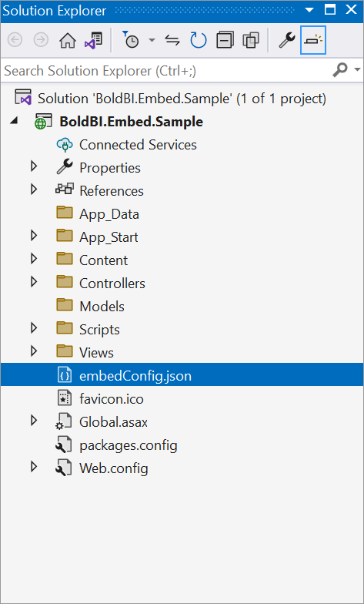The image size is (364, 604).
Task: Click the magnifier search icon
Action: pyautogui.click(x=340, y=69)
